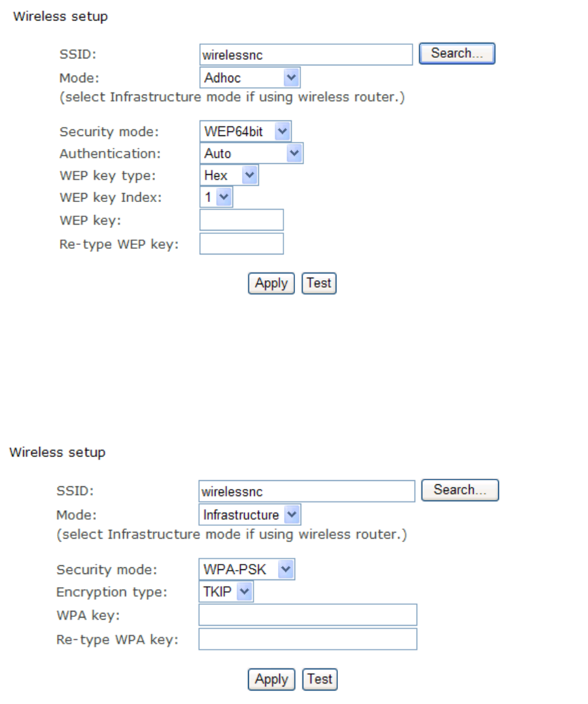
Task: Focus the Re-type WEP key field
Action: pyautogui.click(x=241, y=244)
